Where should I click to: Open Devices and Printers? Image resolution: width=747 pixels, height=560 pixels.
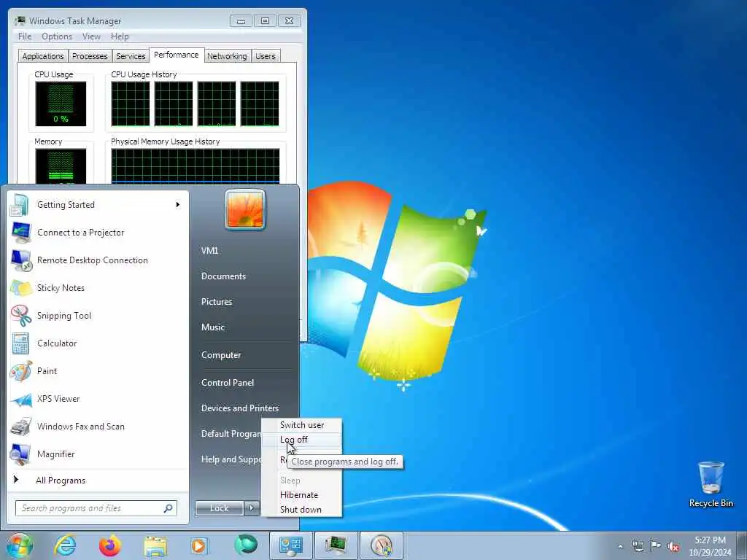point(240,408)
